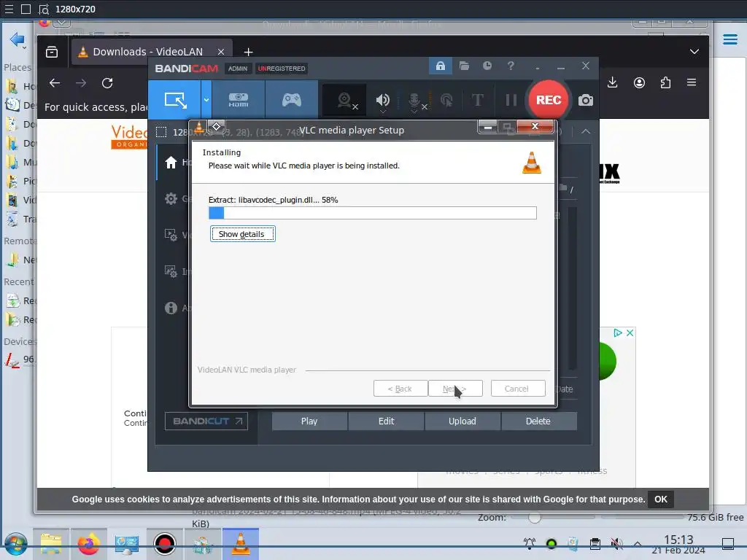Toggle Bandicam text overlay T icon
The width and height of the screenshot is (747, 560).
(477, 100)
